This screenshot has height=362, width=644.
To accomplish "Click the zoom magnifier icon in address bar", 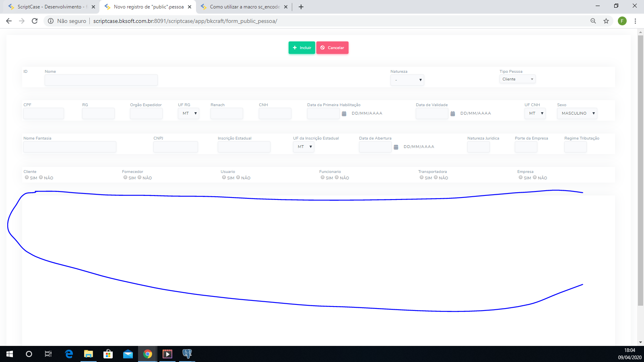I will pyautogui.click(x=593, y=21).
